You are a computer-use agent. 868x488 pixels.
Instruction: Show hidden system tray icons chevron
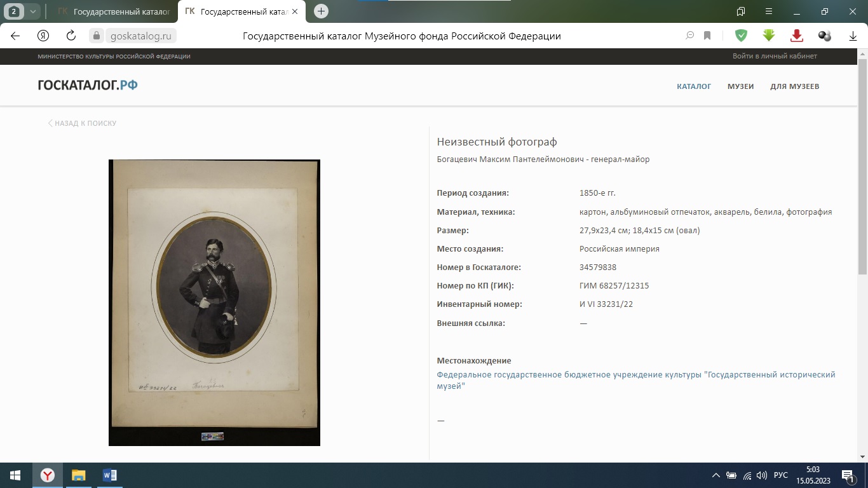click(716, 475)
